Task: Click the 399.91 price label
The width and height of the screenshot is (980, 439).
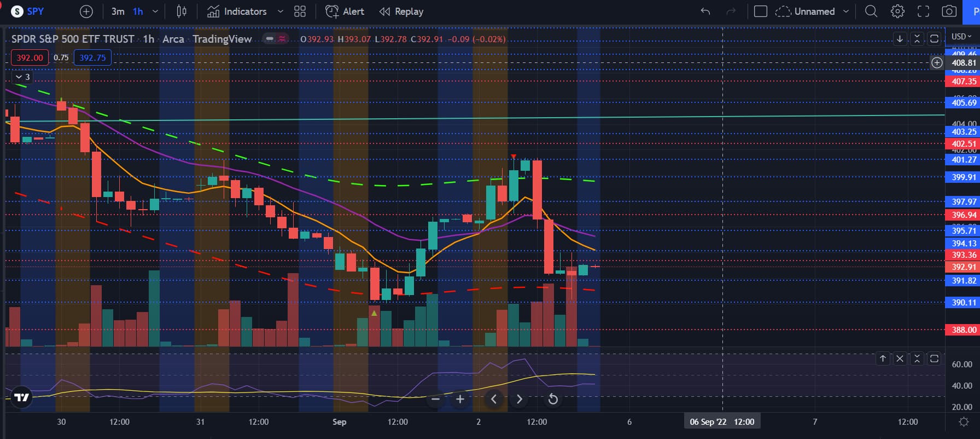Action: tap(963, 177)
